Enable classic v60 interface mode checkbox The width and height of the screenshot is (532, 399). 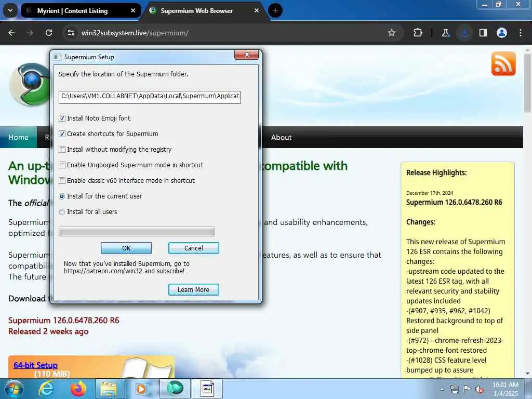point(62,180)
